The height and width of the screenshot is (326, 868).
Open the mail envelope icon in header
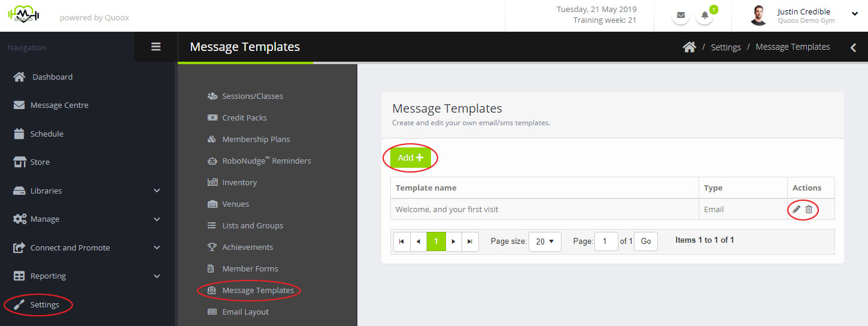point(681,16)
